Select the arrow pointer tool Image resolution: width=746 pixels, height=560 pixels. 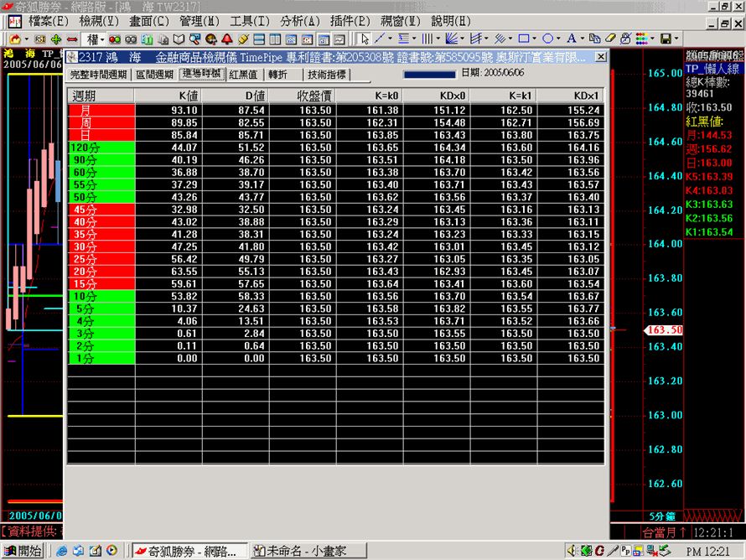[365, 39]
